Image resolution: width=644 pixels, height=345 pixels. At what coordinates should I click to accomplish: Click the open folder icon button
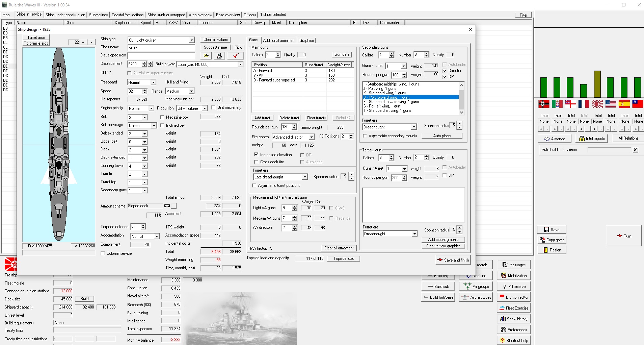click(206, 55)
